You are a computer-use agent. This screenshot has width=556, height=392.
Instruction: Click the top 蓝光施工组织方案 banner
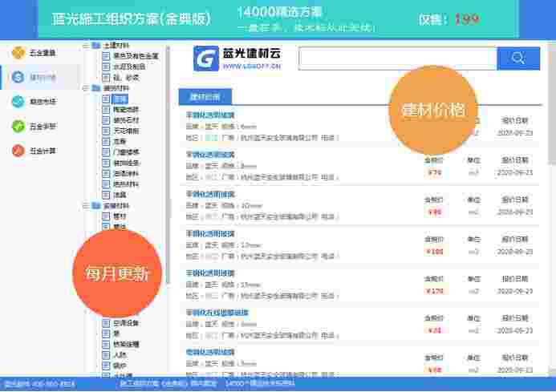point(278,18)
